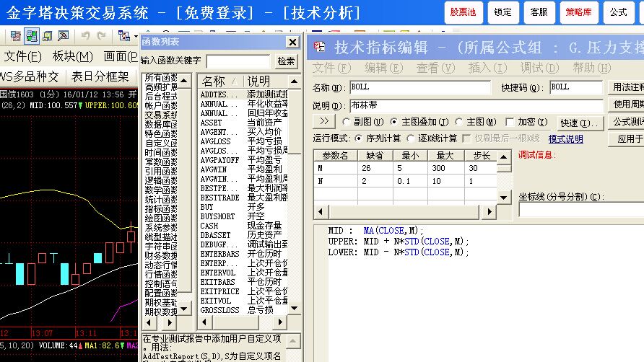Open the main window 文件(F) menu
The image size is (644, 362).
click(22, 56)
